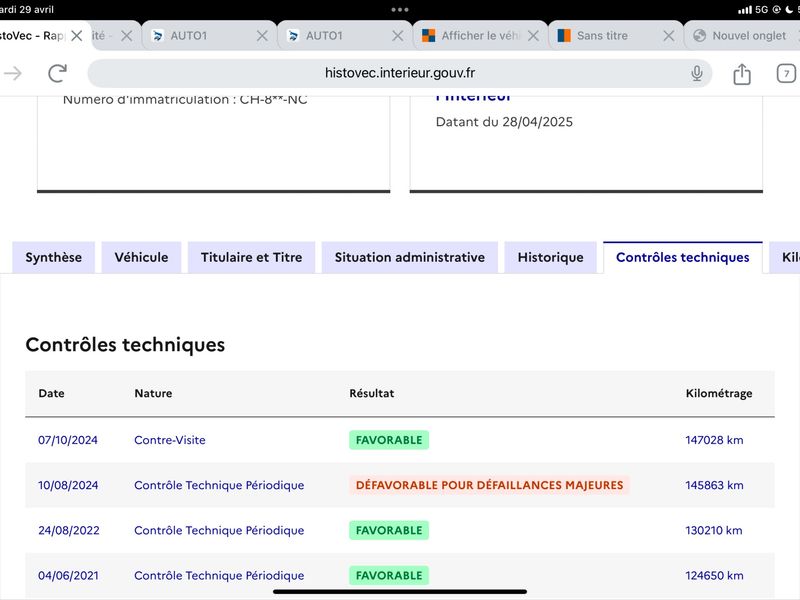The height and width of the screenshot is (600, 800).
Task: Click Contrôle Technique Périodique on 24/08/2022 row
Action: coord(219,531)
